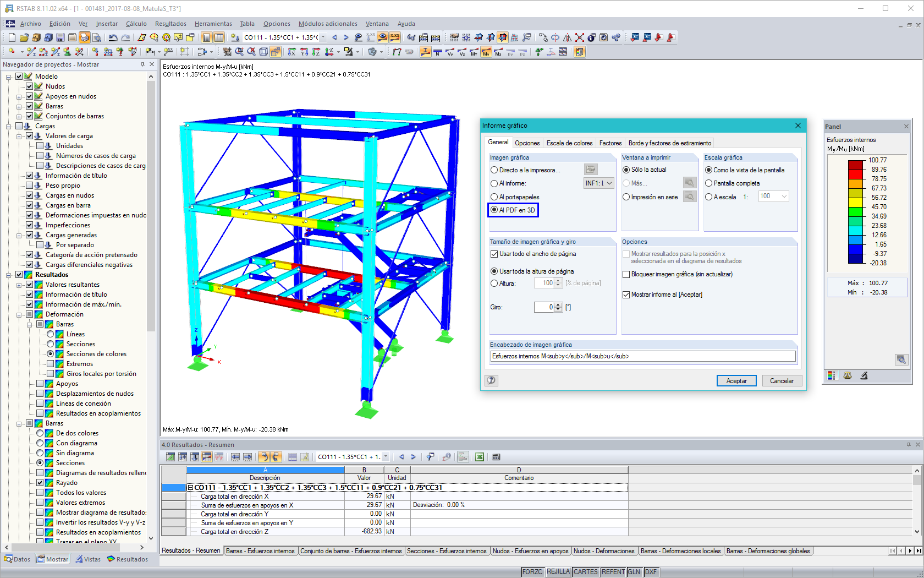This screenshot has height=578, width=924.
Task: Open the help icon in Informe gráfico dialog
Action: (x=491, y=380)
